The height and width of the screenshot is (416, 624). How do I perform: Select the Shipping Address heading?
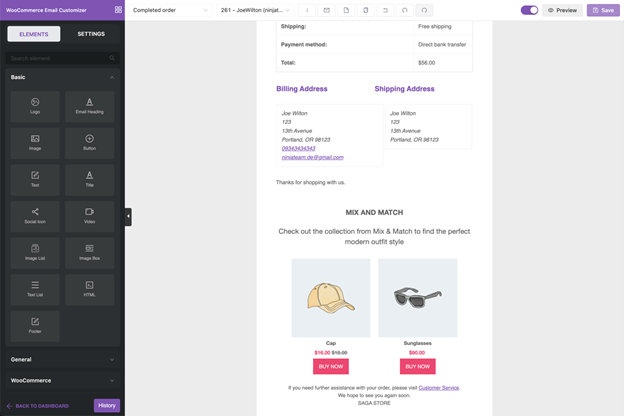coord(404,89)
